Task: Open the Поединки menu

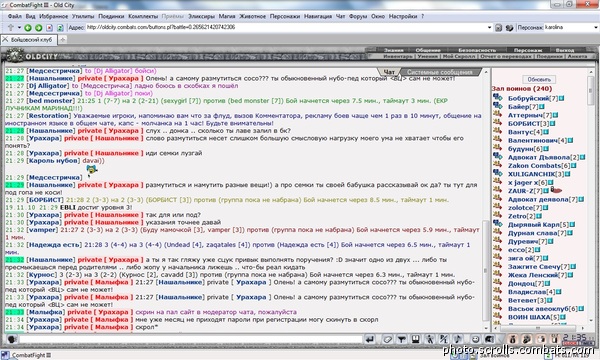Action: click(x=111, y=16)
